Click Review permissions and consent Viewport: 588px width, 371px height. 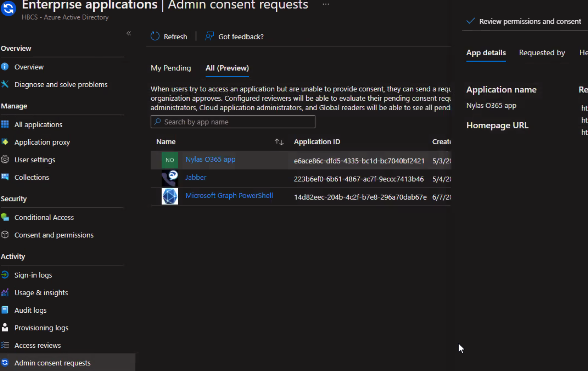(x=523, y=21)
